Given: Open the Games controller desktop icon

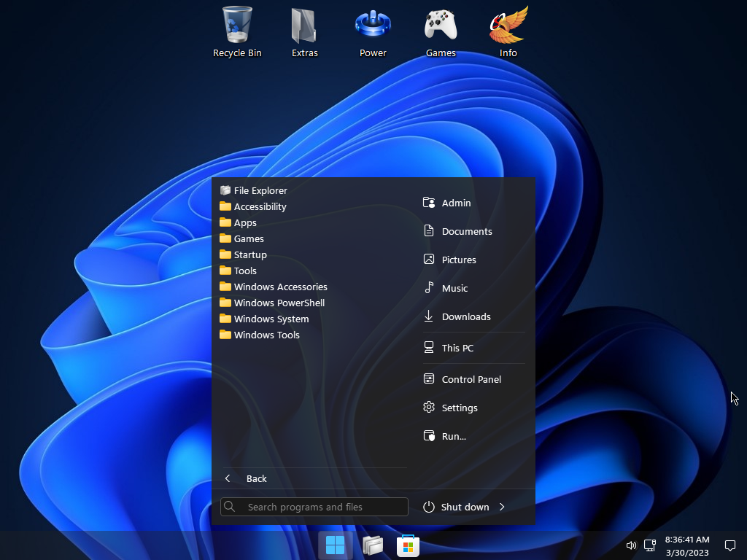Looking at the screenshot, I should pos(441,32).
